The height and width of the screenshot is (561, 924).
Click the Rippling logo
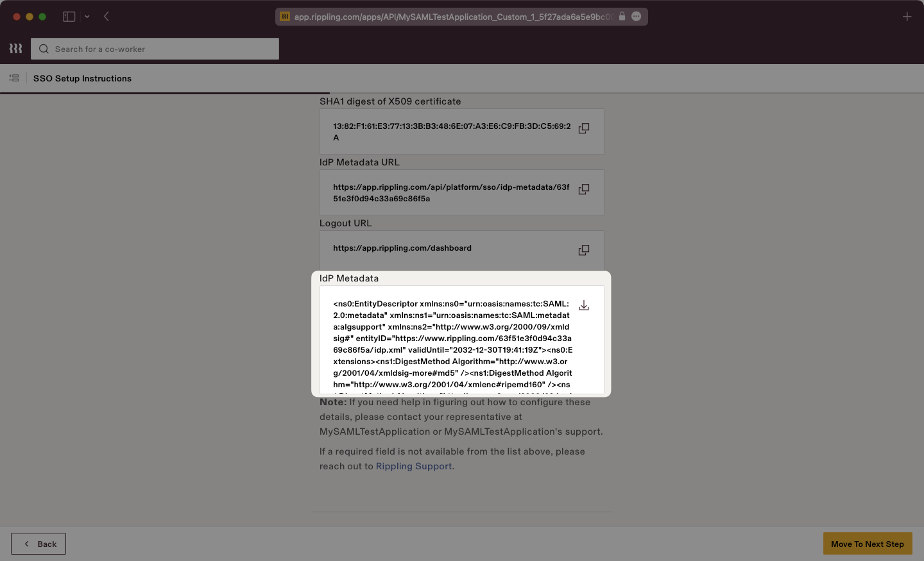click(15, 48)
